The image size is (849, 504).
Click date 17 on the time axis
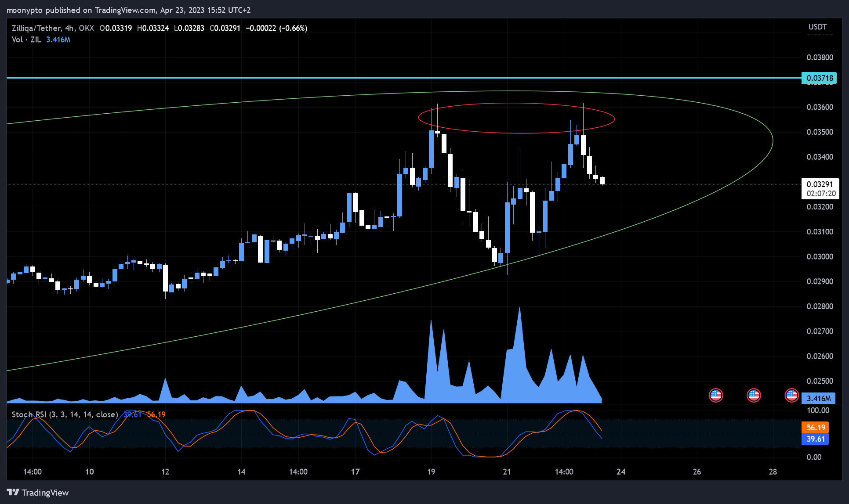pos(355,472)
